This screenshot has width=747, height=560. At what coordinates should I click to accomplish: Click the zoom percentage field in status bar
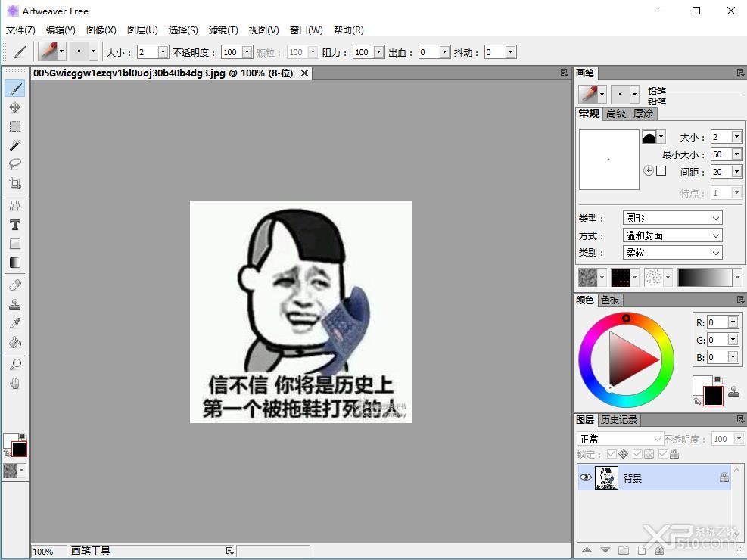48,552
